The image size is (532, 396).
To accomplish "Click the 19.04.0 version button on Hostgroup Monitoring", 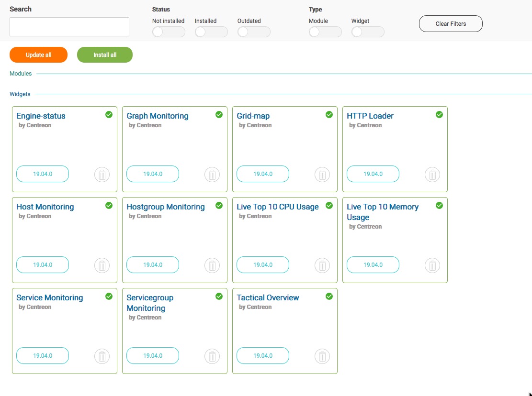I will pos(153,265).
